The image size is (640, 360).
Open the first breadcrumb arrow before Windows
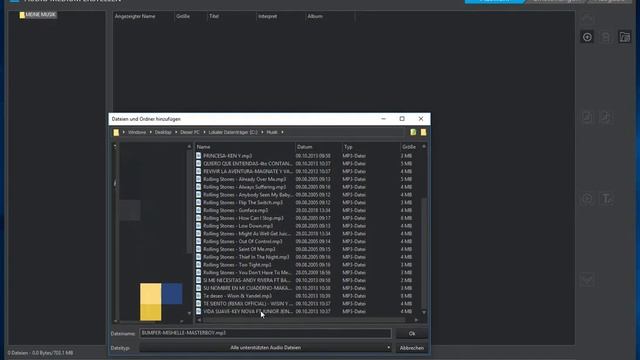(124, 132)
